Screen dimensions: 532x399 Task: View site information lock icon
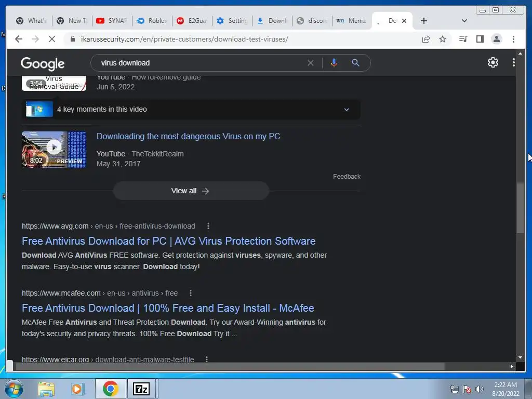pos(73,39)
